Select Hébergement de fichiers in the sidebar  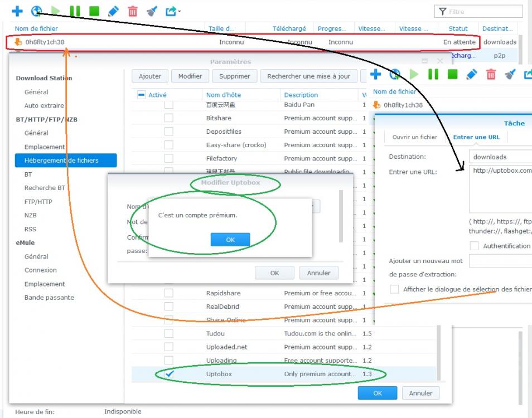pos(66,161)
